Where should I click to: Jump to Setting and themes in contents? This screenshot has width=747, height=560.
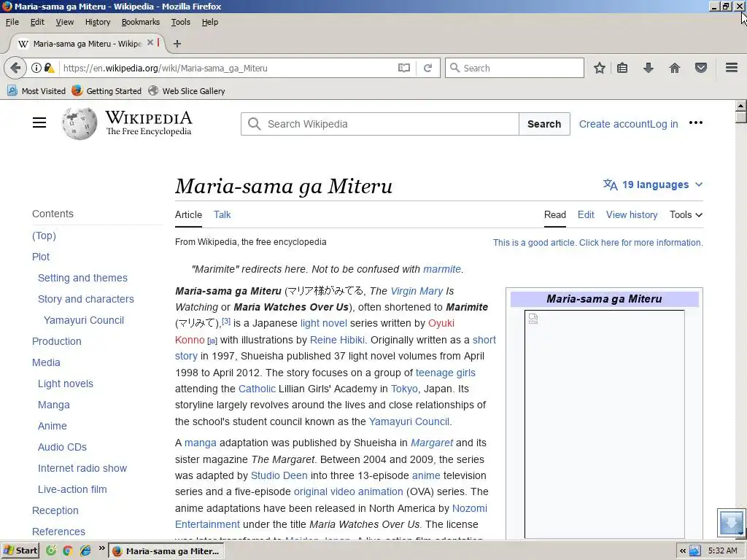point(82,278)
